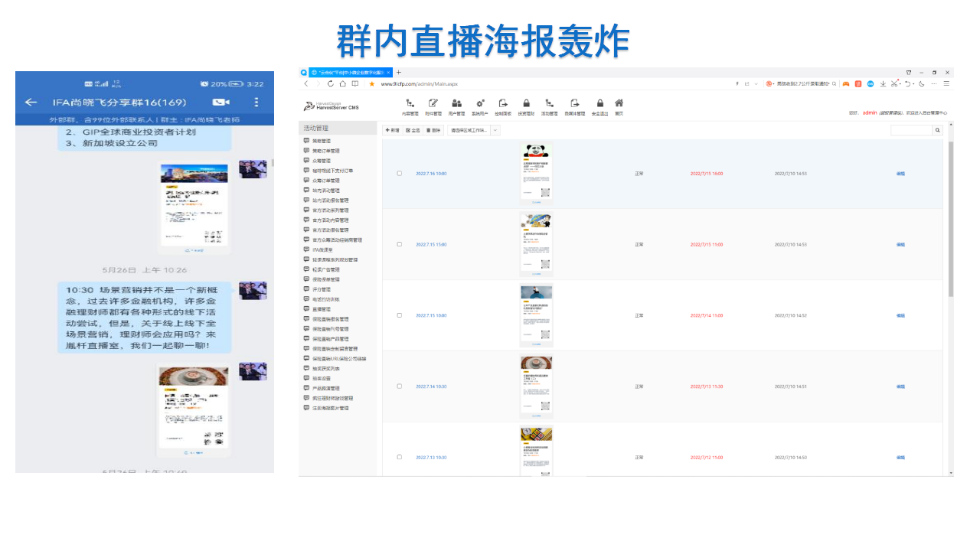Screen dimensions: 980x551
Task: Click the 全选 select-all button
Action: point(413,131)
